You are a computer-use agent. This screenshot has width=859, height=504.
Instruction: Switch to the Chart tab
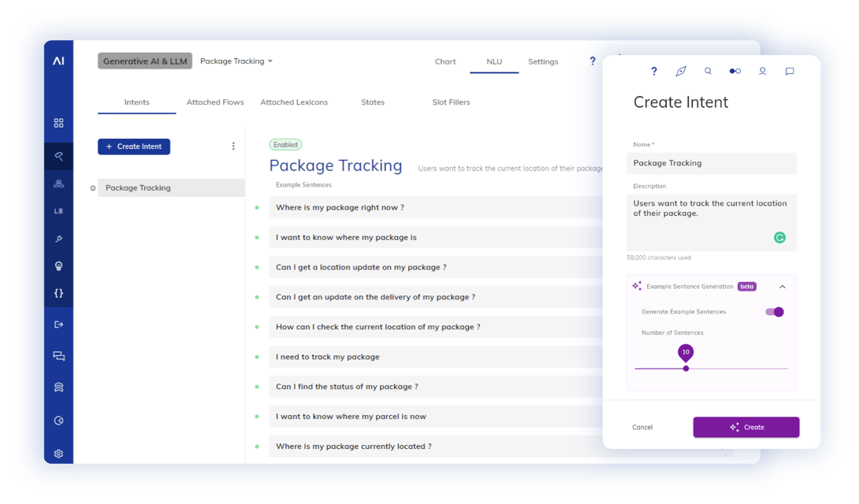pyautogui.click(x=445, y=61)
